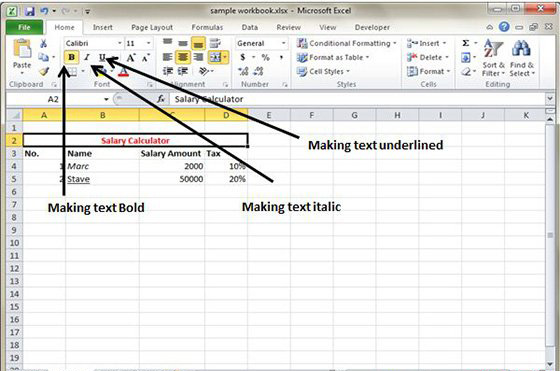Switch to the View tab
The height and width of the screenshot is (371, 560).
tap(328, 27)
